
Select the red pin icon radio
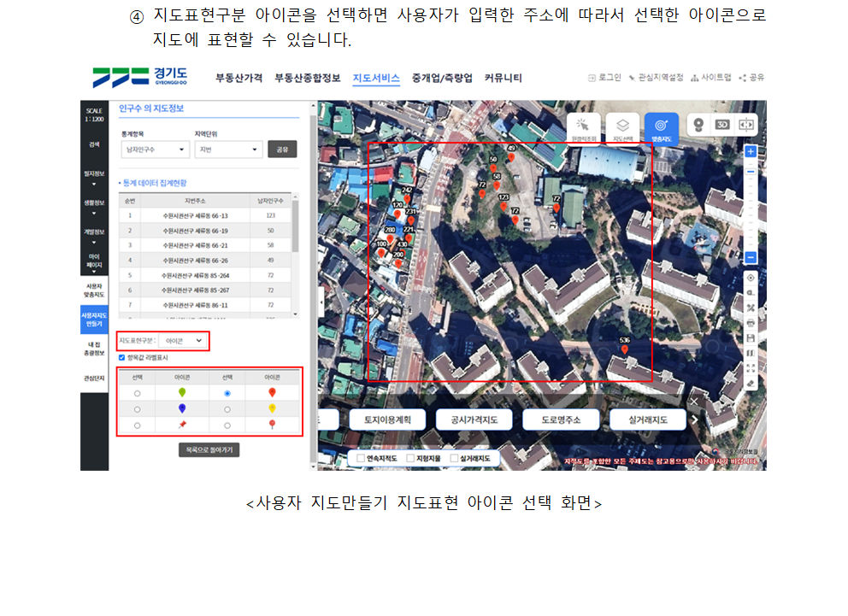[x=227, y=393]
